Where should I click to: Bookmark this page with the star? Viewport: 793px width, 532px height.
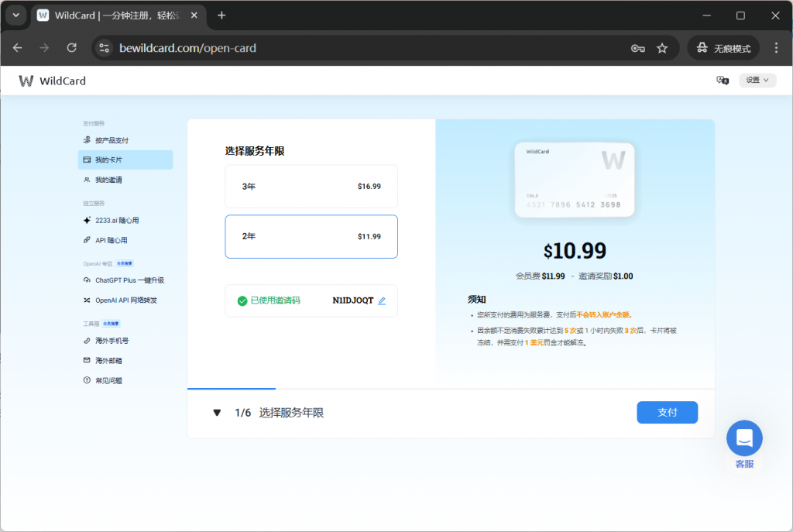(662, 49)
